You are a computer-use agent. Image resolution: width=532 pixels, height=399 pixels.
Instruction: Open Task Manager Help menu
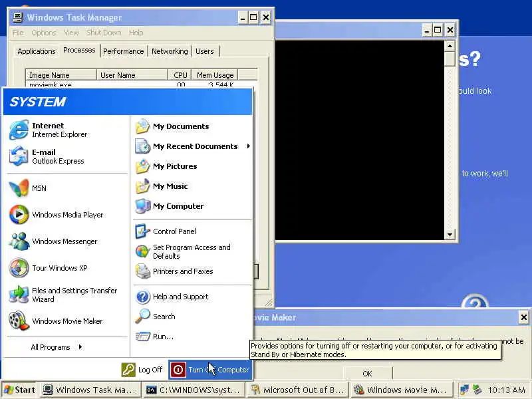(136, 33)
